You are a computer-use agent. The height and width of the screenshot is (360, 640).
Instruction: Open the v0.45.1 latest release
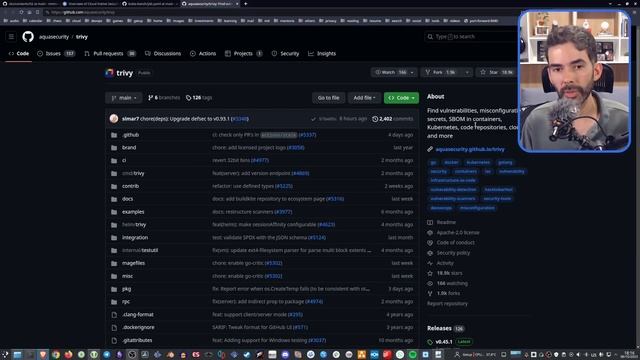coord(444,342)
